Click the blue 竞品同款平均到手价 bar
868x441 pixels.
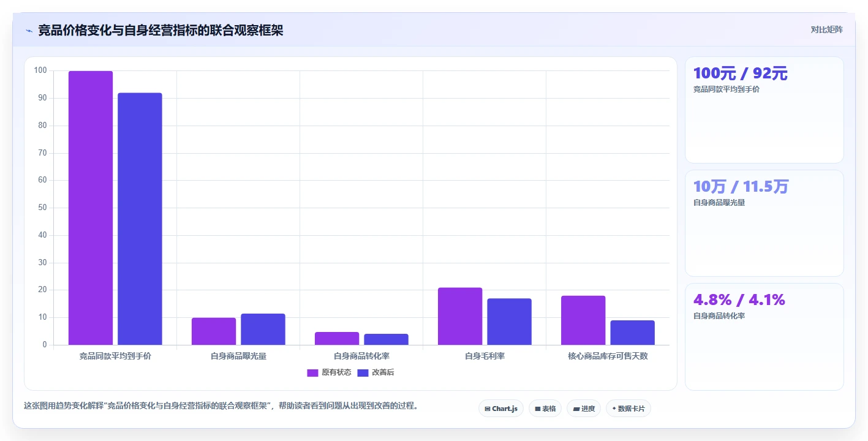[140, 219]
